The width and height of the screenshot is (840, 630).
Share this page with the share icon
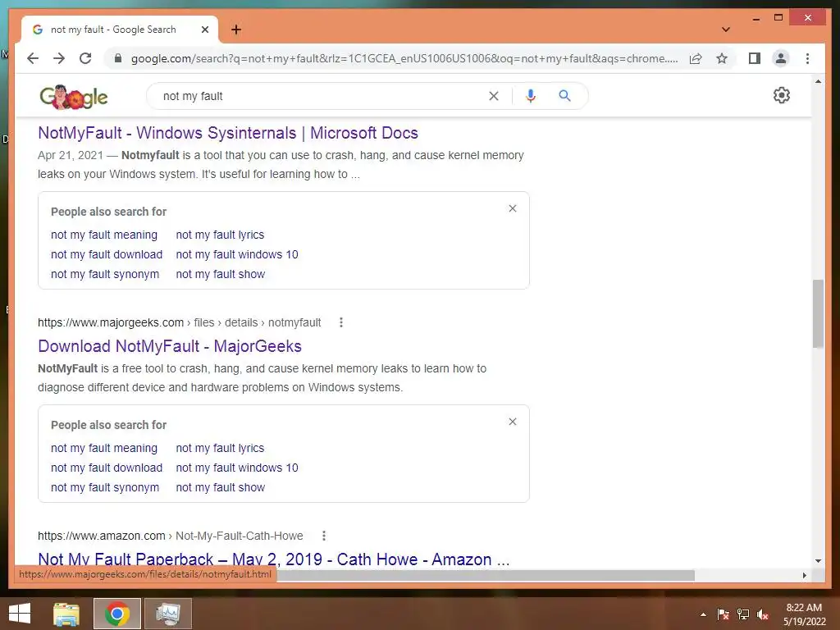pos(696,58)
